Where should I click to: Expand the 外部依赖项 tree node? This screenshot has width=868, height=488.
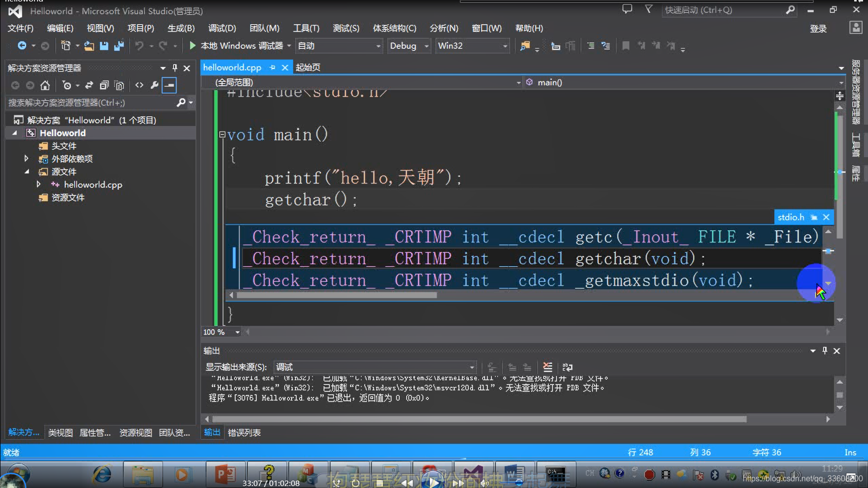click(26, 159)
